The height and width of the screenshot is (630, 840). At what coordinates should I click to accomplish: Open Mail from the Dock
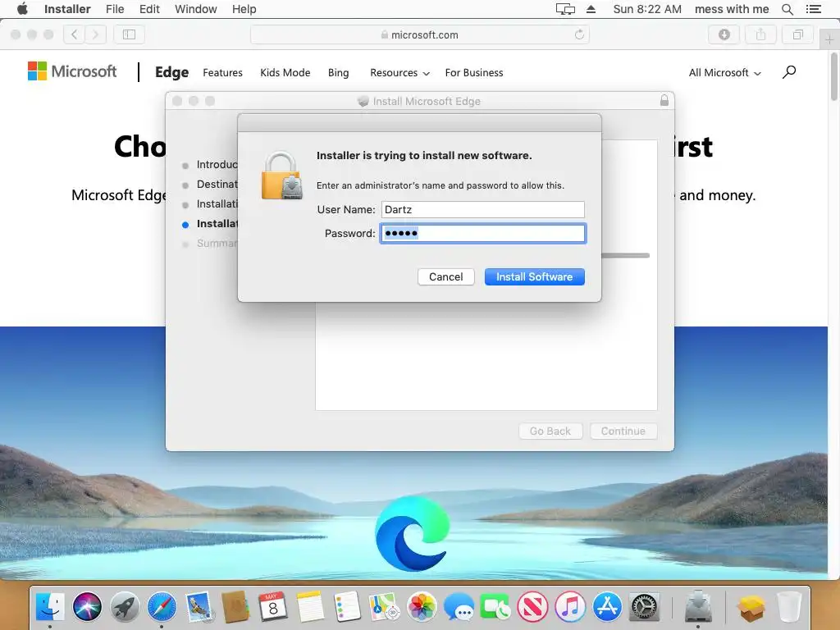click(199, 607)
